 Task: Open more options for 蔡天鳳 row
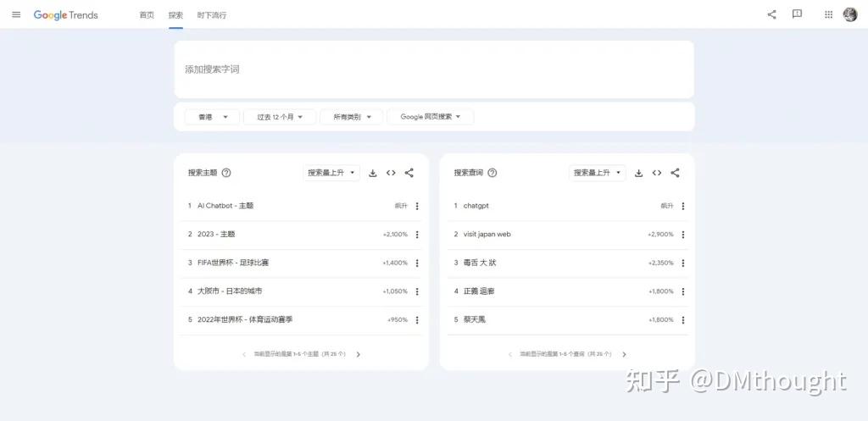(x=682, y=319)
